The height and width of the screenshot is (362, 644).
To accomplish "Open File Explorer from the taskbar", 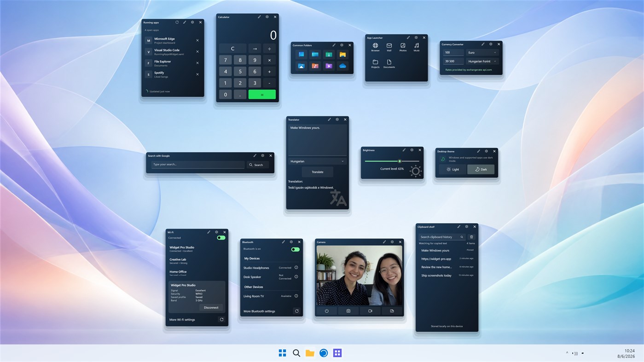I will click(x=310, y=353).
